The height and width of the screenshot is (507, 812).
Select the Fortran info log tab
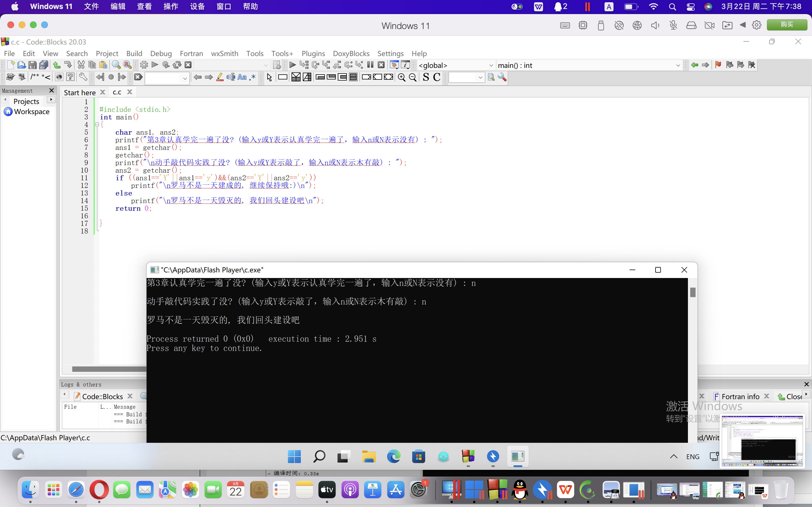click(x=740, y=397)
